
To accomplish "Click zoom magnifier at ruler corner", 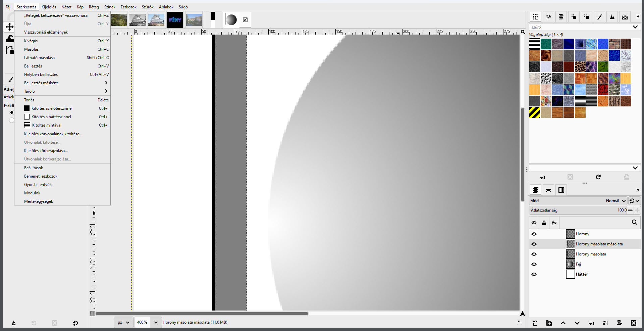I will pyautogui.click(x=523, y=32).
